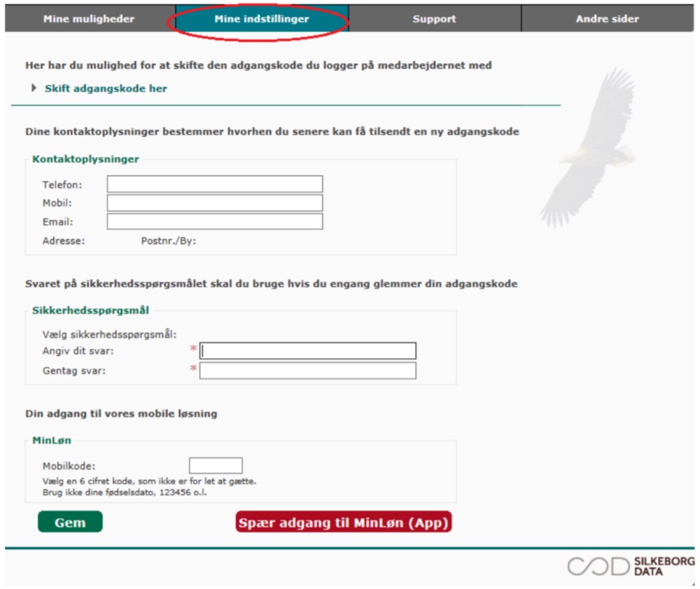Click the Vælg sikkerhedsspørgsmål label
The image size is (700, 589).
109,334
